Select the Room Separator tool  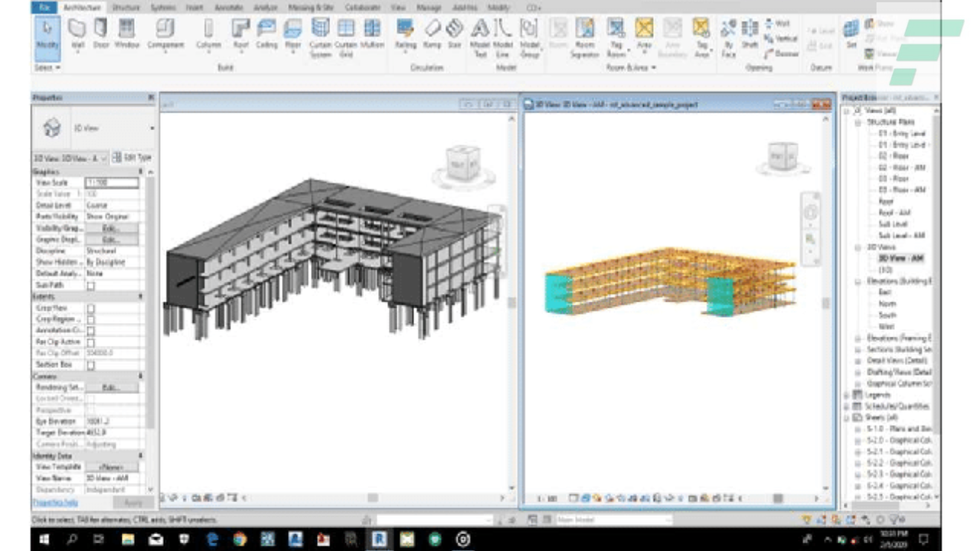coord(585,38)
